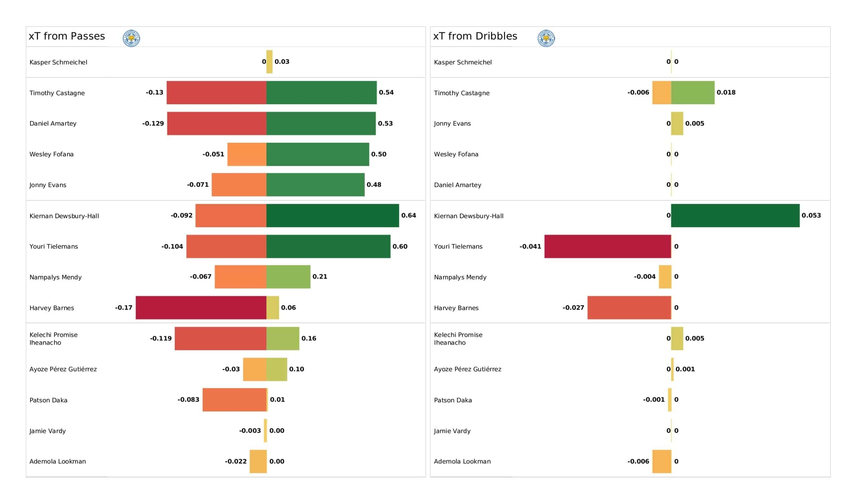Click Youri Tielemans's crimson -0.041 dribbles bar

coord(608,246)
